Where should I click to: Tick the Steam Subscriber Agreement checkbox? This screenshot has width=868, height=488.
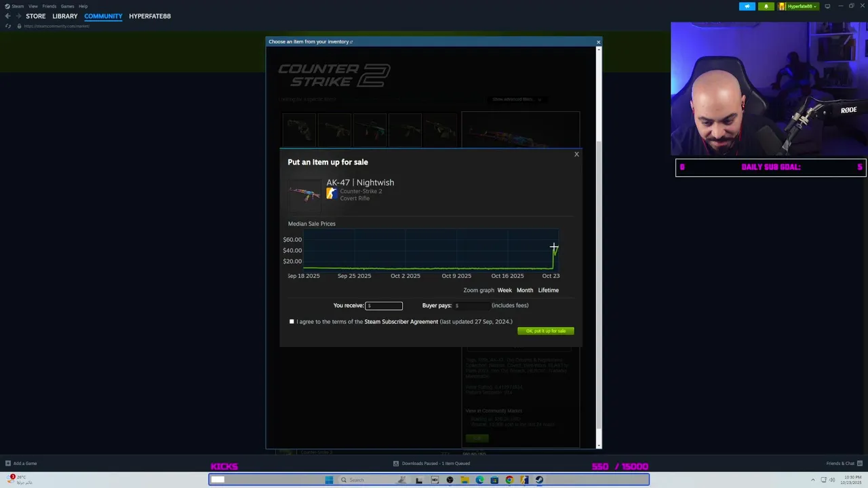(x=292, y=321)
